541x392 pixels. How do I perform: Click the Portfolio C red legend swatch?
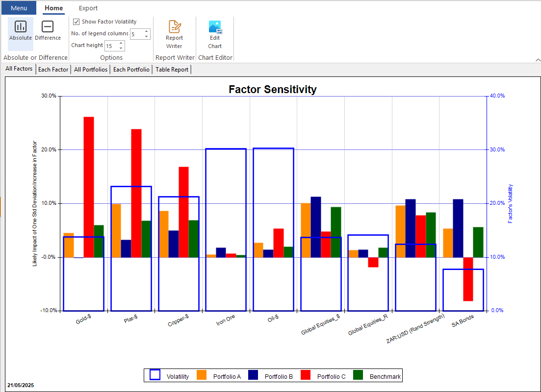[306, 375]
